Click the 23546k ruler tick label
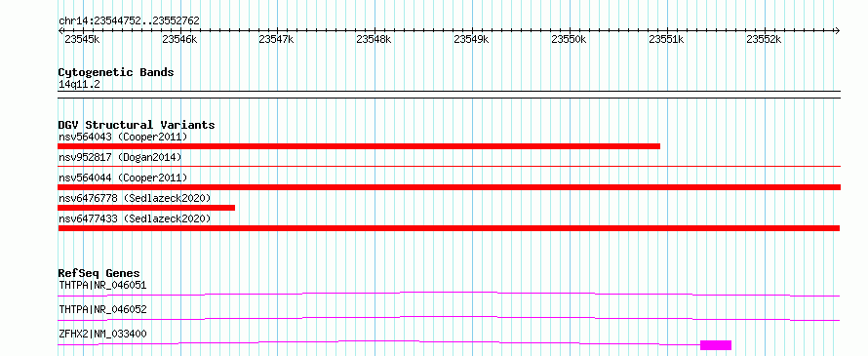This screenshot has width=868, height=356. (179, 40)
